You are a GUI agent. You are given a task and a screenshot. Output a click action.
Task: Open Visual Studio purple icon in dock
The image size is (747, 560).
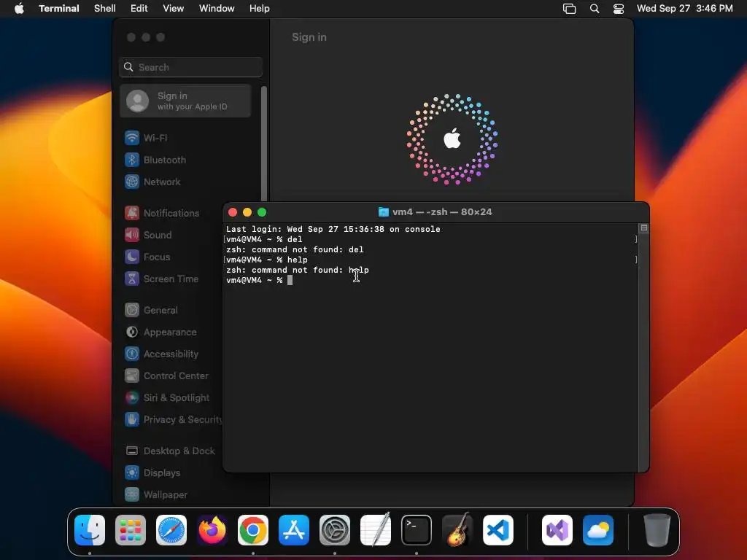click(557, 530)
